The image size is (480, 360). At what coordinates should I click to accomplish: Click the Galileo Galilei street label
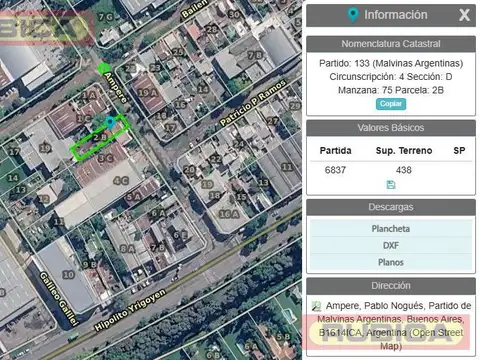[59, 299]
